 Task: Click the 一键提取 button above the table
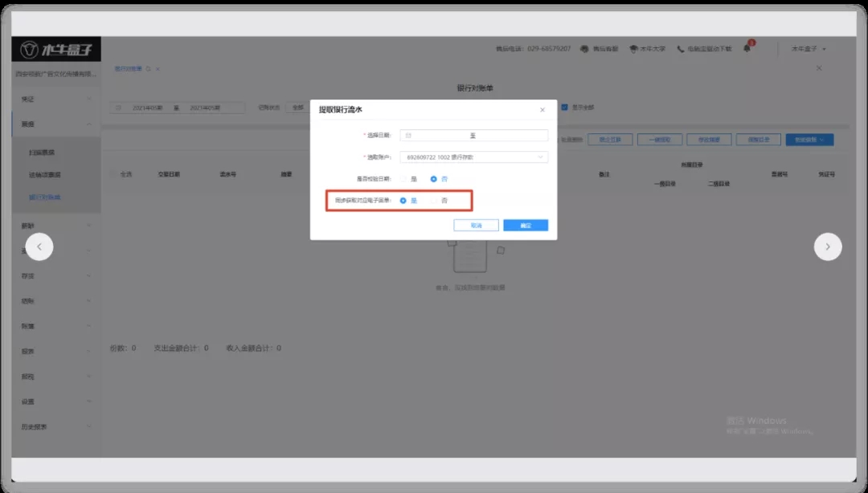click(x=659, y=140)
